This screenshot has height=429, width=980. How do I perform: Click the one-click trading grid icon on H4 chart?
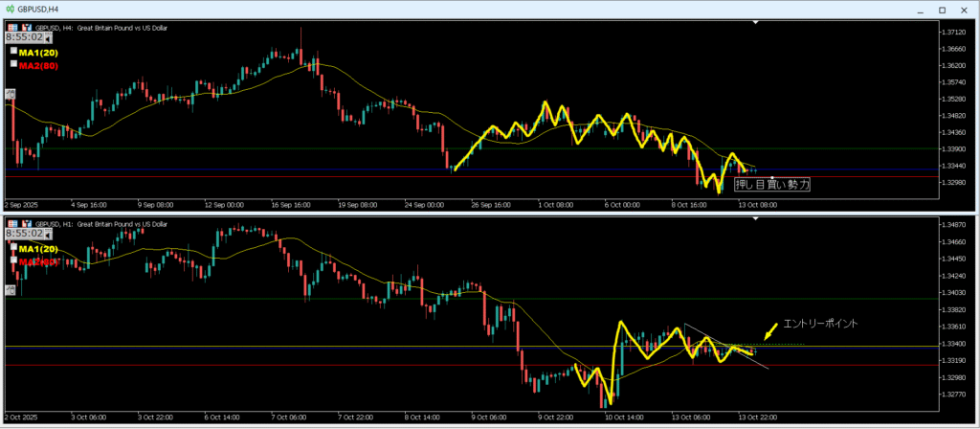(x=11, y=28)
